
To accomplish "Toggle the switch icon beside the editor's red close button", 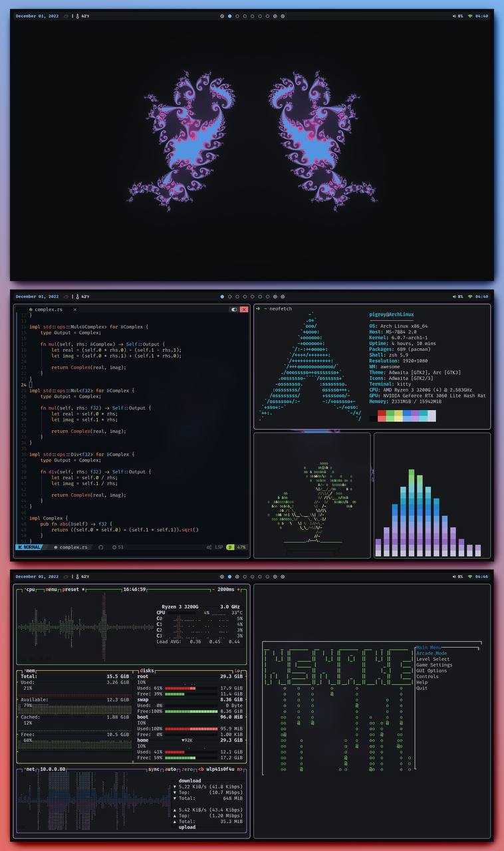I will [x=234, y=309].
